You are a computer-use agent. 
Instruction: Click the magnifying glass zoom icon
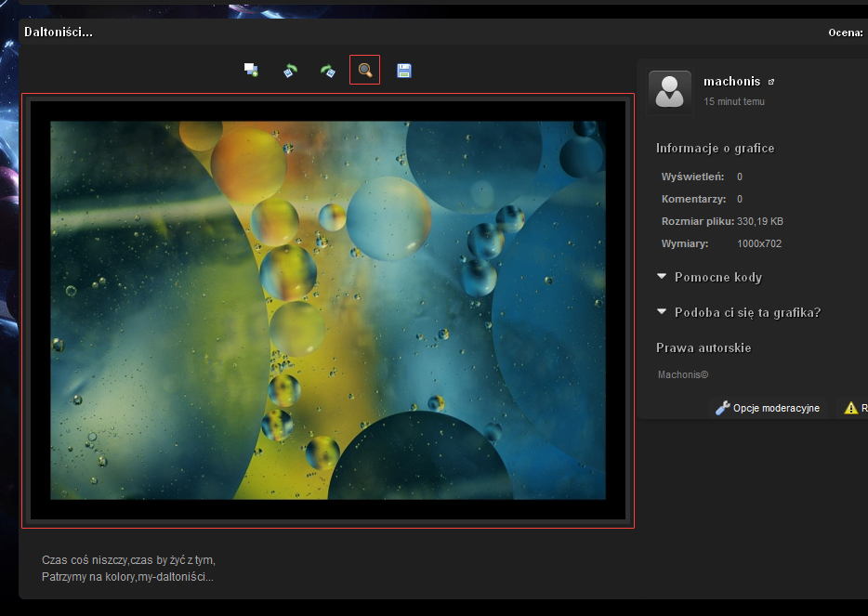pos(365,71)
